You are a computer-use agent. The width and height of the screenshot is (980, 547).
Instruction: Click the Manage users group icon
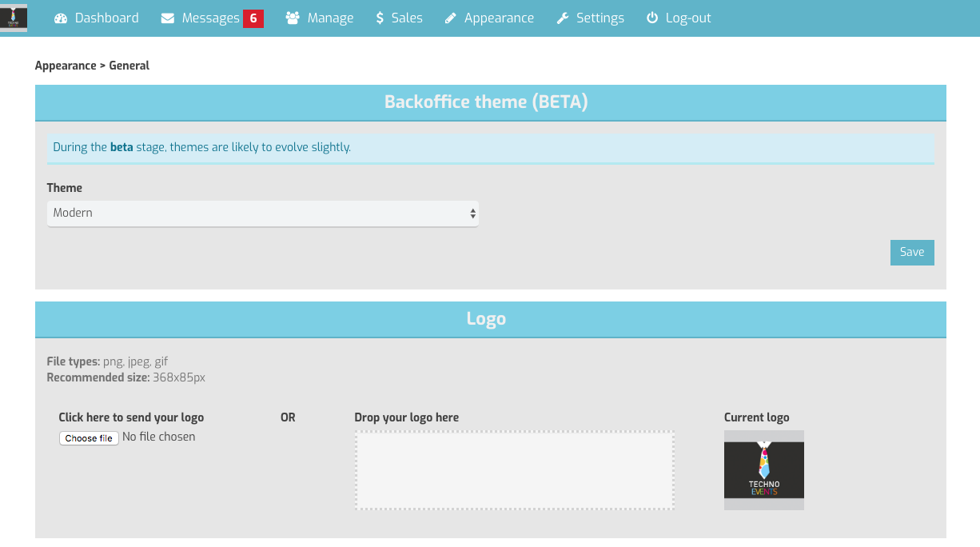coord(293,18)
